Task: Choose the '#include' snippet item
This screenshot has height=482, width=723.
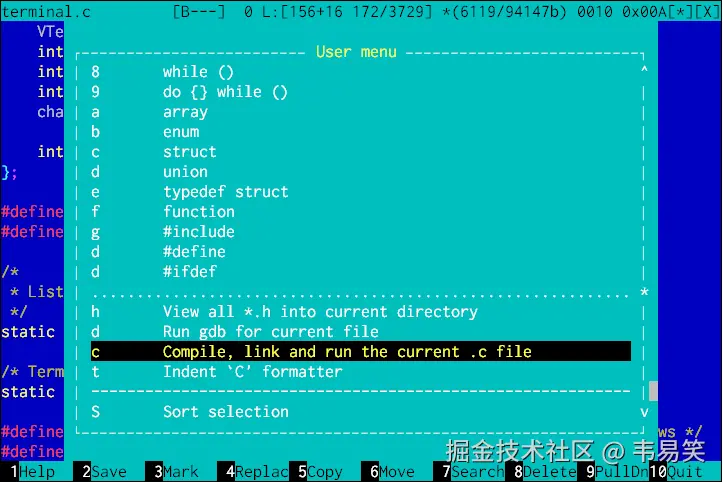Action: [x=361, y=232]
